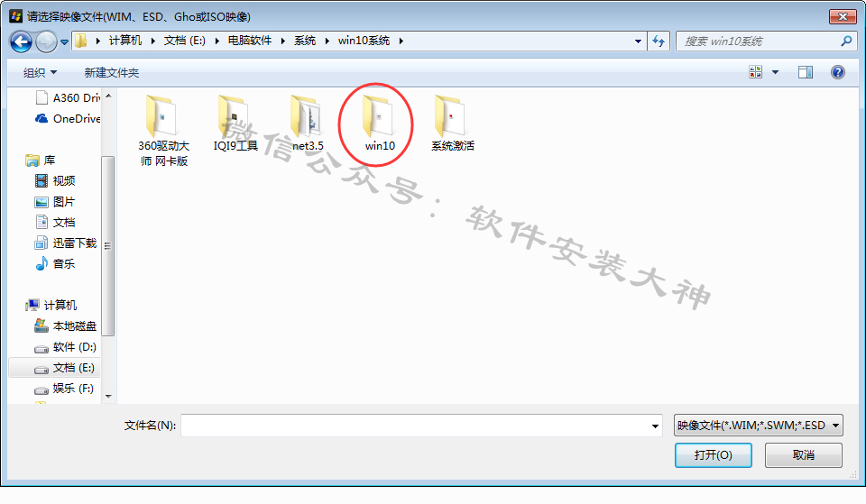Image resolution: width=866 pixels, height=504 pixels.
Task: Expand the 组织 menu
Action: [x=40, y=73]
